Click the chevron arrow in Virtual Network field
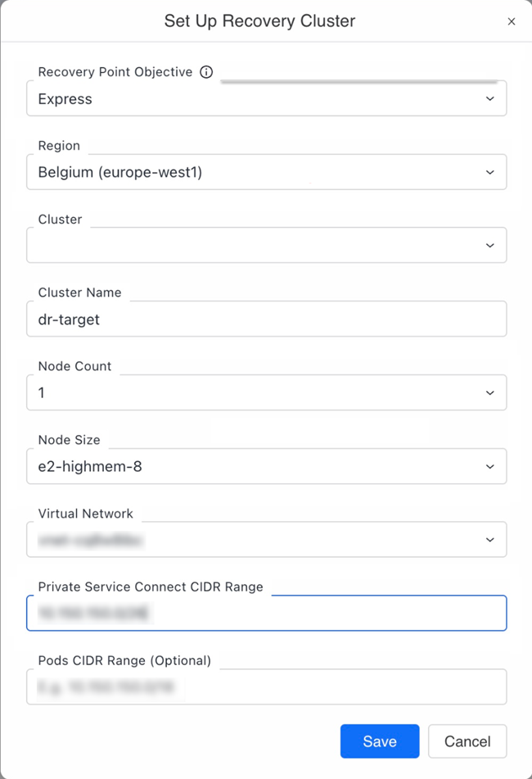Viewport: 532px width, 779px height. tap(489, 540)
